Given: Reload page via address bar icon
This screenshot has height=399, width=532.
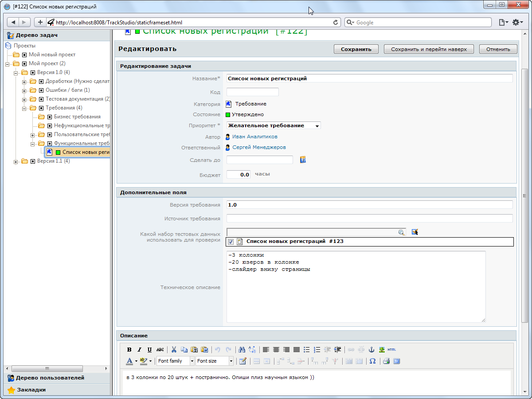Looking at the screenshot, I should pyautogui.click(x=336, y=22).
